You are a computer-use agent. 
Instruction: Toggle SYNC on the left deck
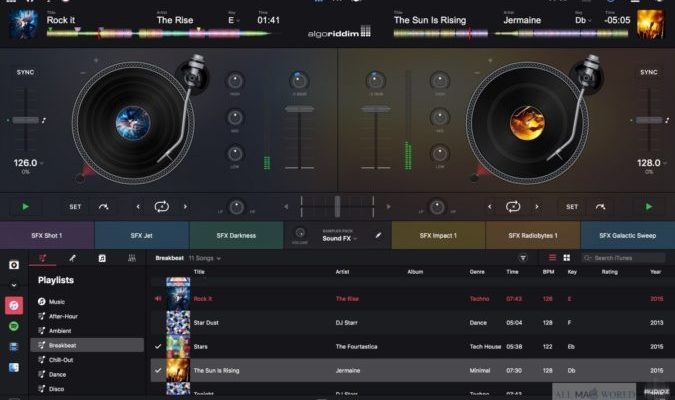tap(25, 73)
